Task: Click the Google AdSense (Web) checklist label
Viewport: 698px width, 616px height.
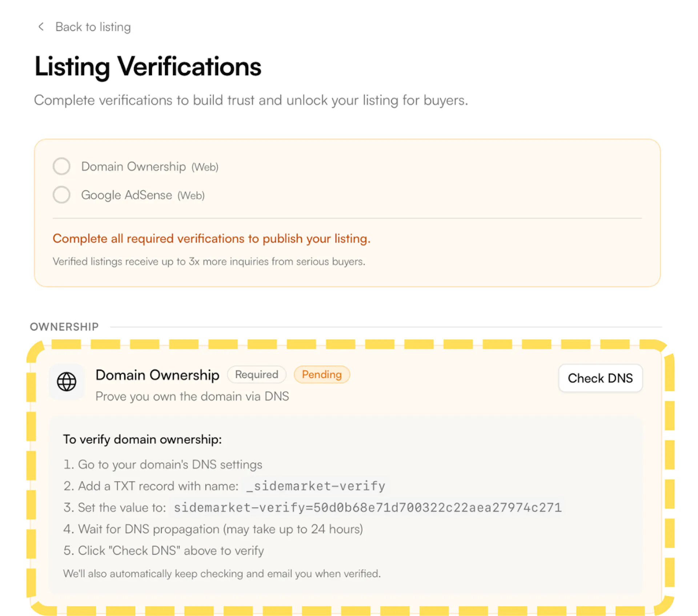Action: (x=143, y=195)
